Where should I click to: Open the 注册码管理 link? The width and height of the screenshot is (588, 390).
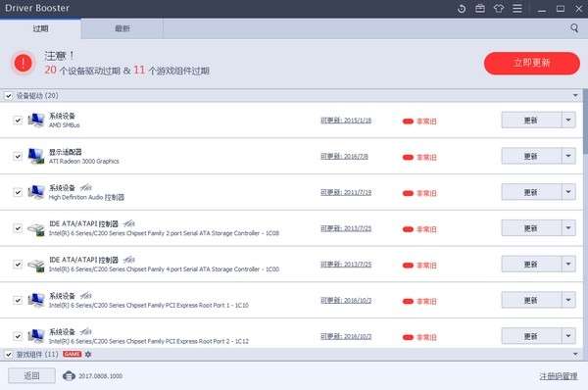559,376
